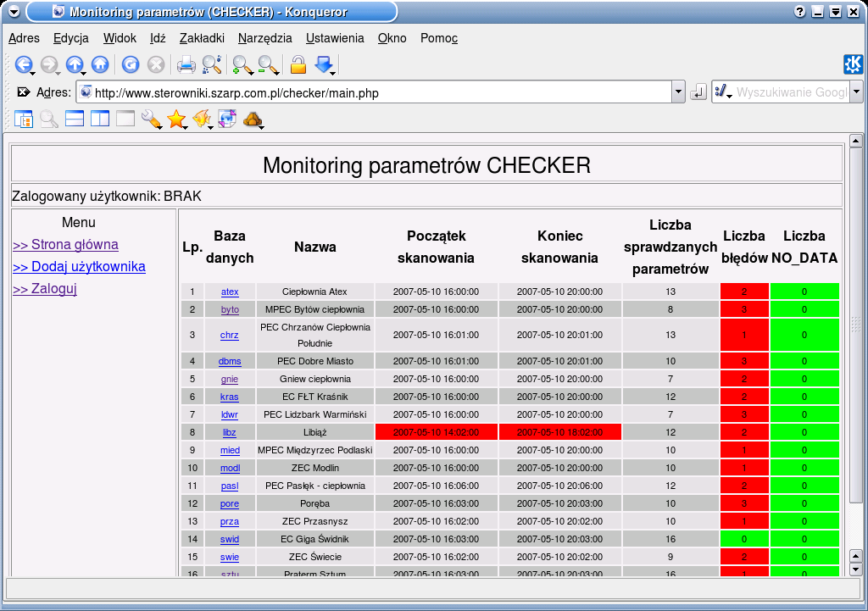Open the atex database link
The image size is (868, 611).
coord(230,292)
